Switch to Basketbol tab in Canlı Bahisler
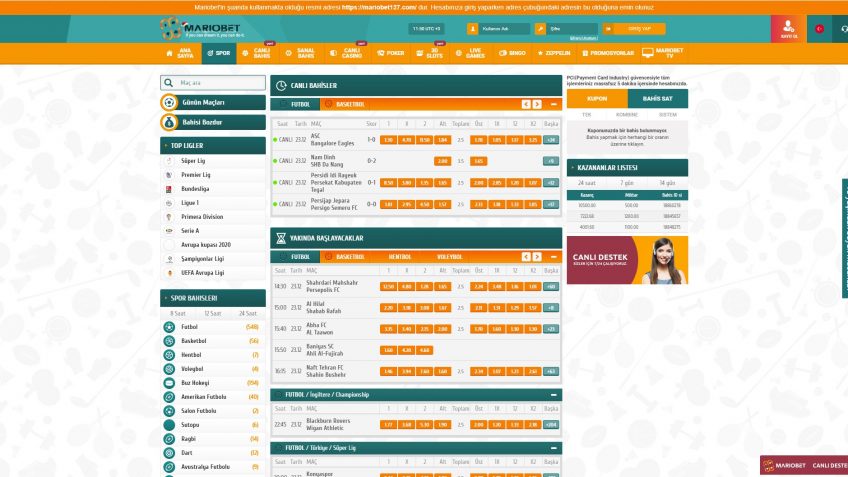Viewport: 848px width, 477px height. coord(344,104)
